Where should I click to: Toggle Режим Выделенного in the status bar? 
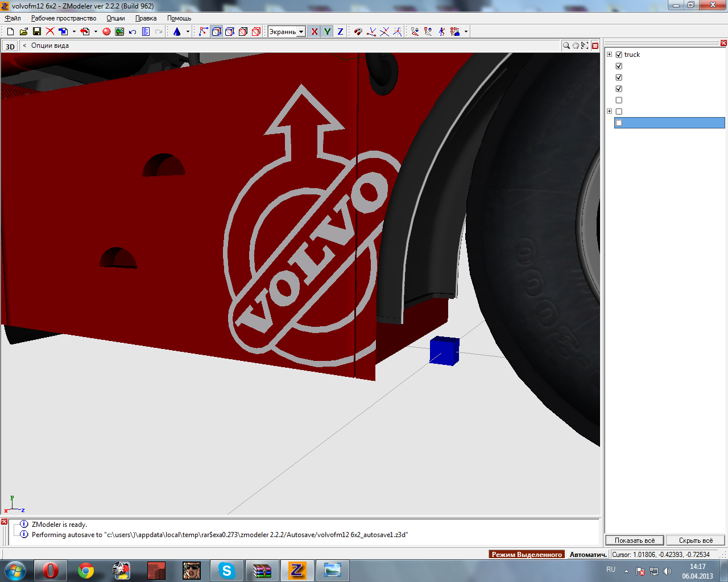tap(527, 554)
